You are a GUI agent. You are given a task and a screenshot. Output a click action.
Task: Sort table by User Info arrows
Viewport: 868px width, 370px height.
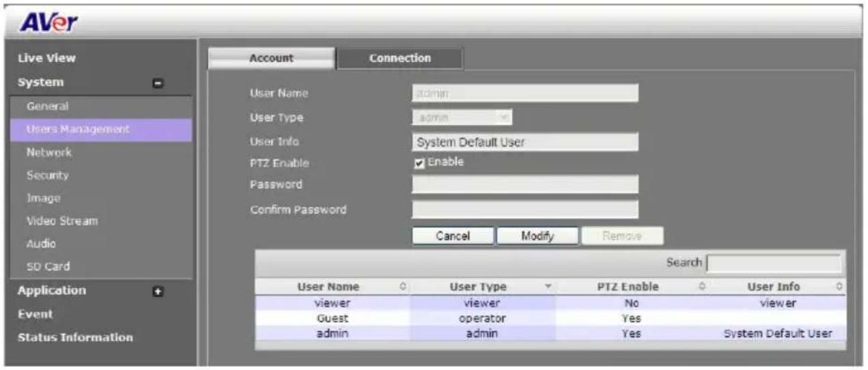coord(839,287)
